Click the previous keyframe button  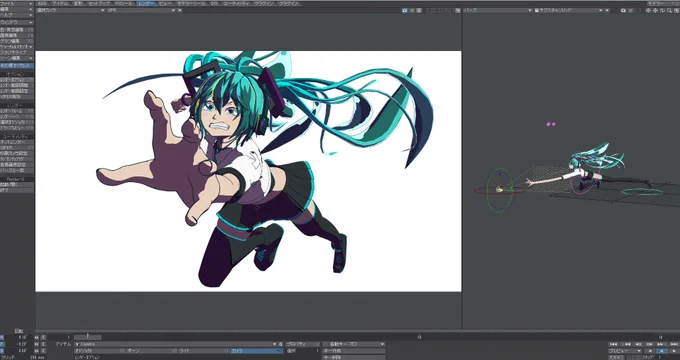(x=627, y=344)
